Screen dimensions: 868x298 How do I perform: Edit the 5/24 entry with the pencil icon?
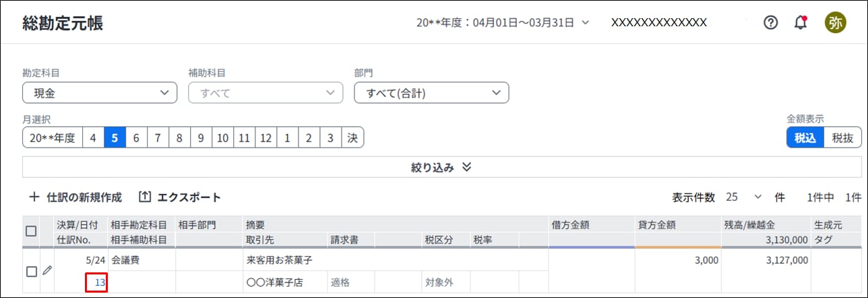point(46,271)
